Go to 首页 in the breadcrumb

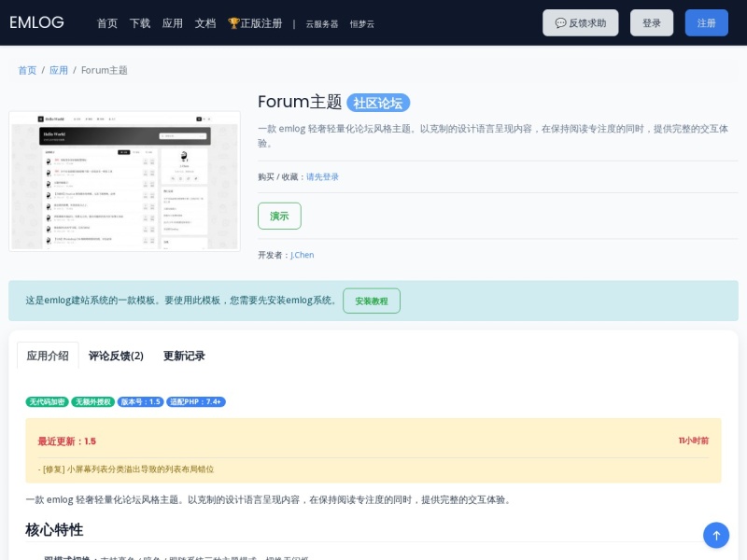pyautogui.click(x=27, y=71)
